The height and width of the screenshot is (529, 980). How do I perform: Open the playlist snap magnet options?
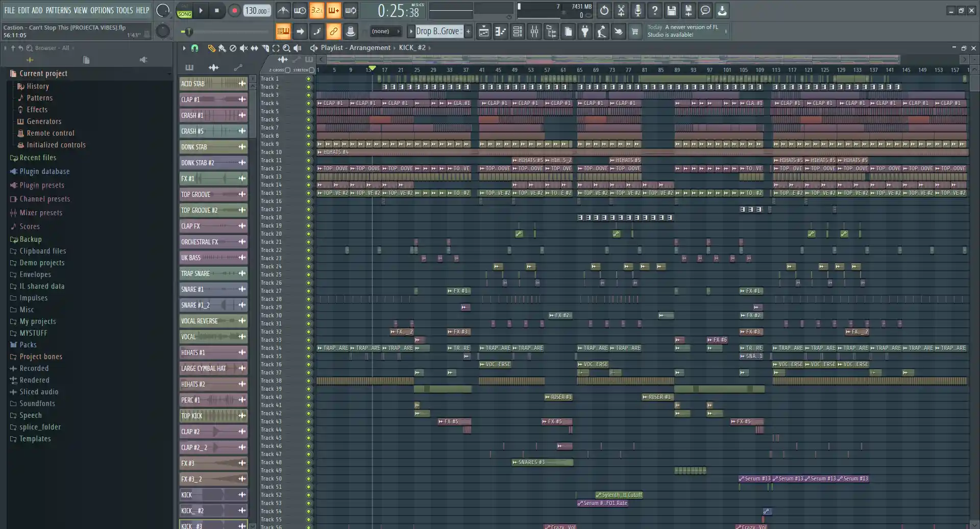coord(194,48)
